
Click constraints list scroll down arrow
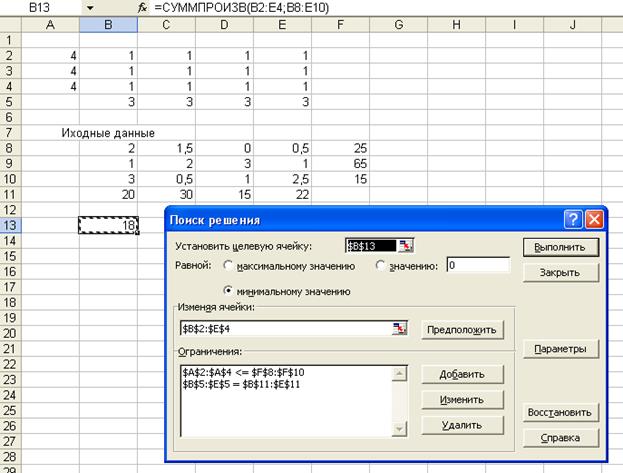coord(399,429)
